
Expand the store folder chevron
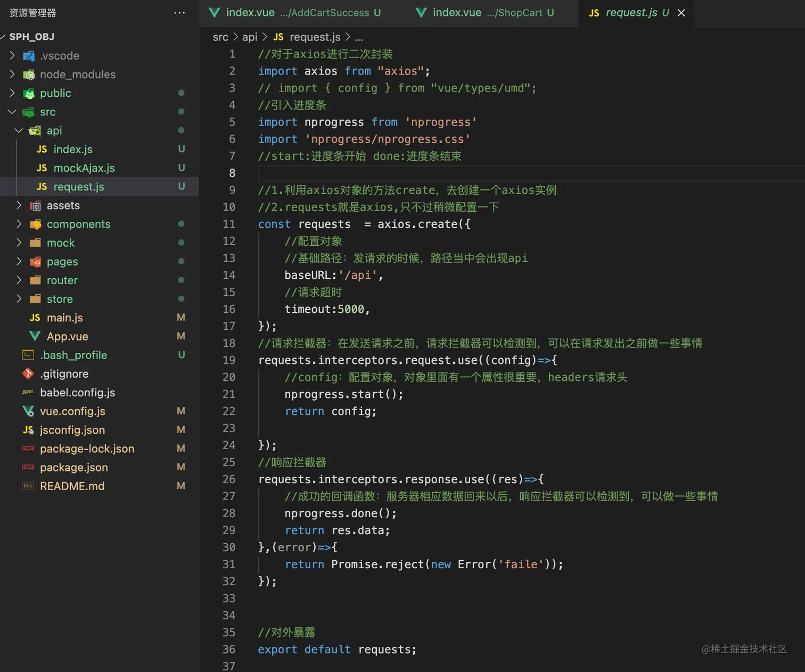point(19,298)
